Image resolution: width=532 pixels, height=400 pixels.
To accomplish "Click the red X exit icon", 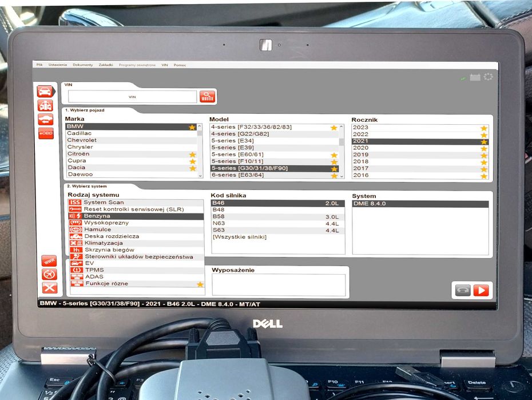I will click(x=50, y=288).
